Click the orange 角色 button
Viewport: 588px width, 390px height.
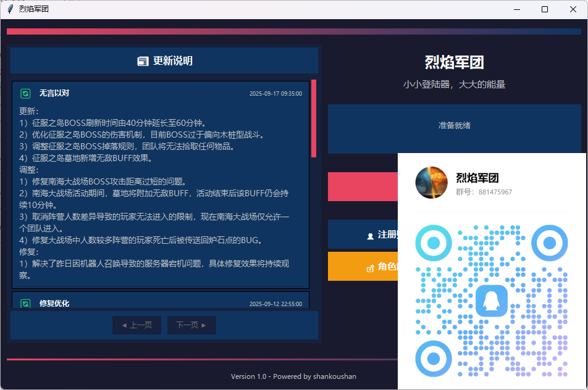pyautogui.click(x=363, y=267)
